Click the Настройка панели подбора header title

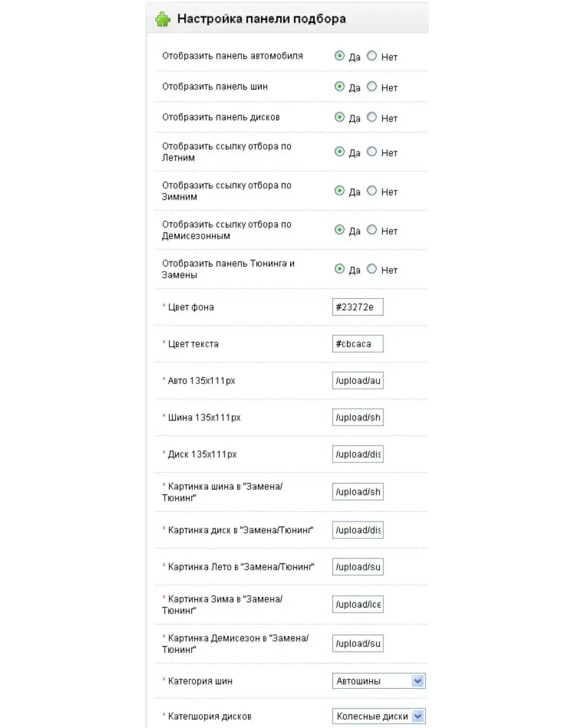point(261,19)
